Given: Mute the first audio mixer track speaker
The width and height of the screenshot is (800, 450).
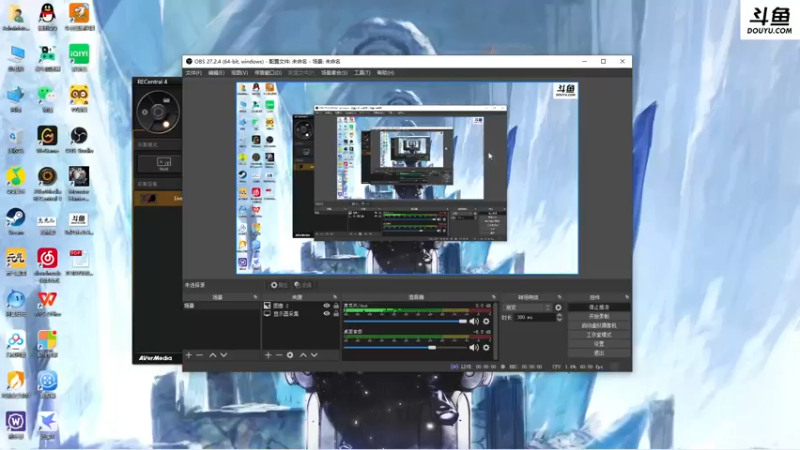Looking at the screenshot, I should click(x=474, y=321).
